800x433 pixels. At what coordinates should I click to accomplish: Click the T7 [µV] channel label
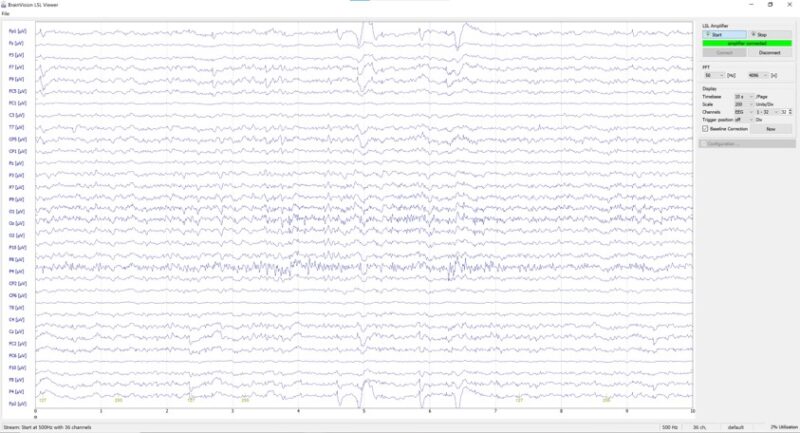point(16,127)
